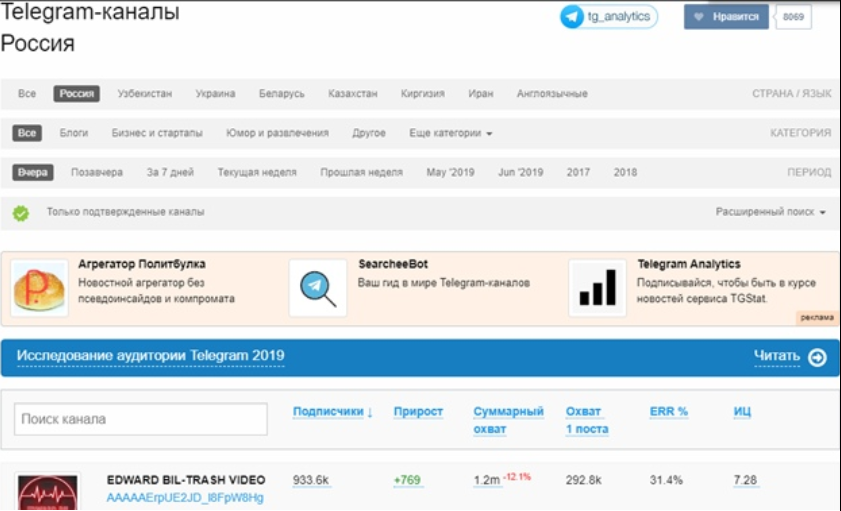Open EDWARD BIL-TRASH VIDEO channel avatar
841x511 pixels.
click(47, 492)
